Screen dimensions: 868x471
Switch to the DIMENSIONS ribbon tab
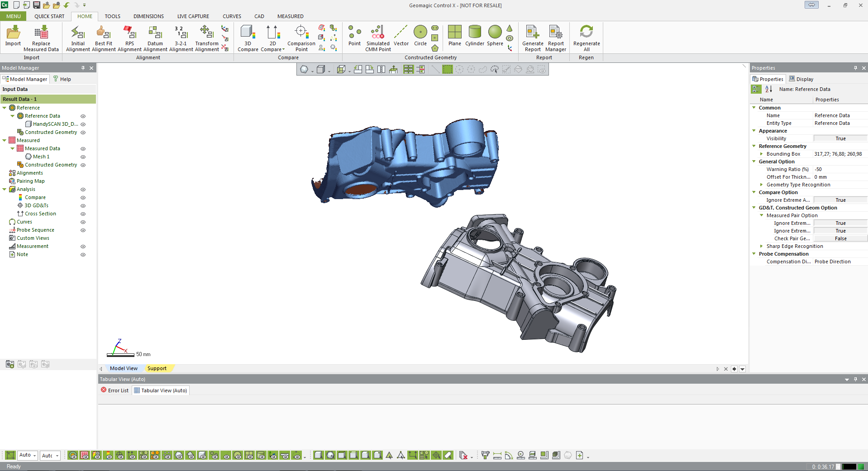[148, 16]
